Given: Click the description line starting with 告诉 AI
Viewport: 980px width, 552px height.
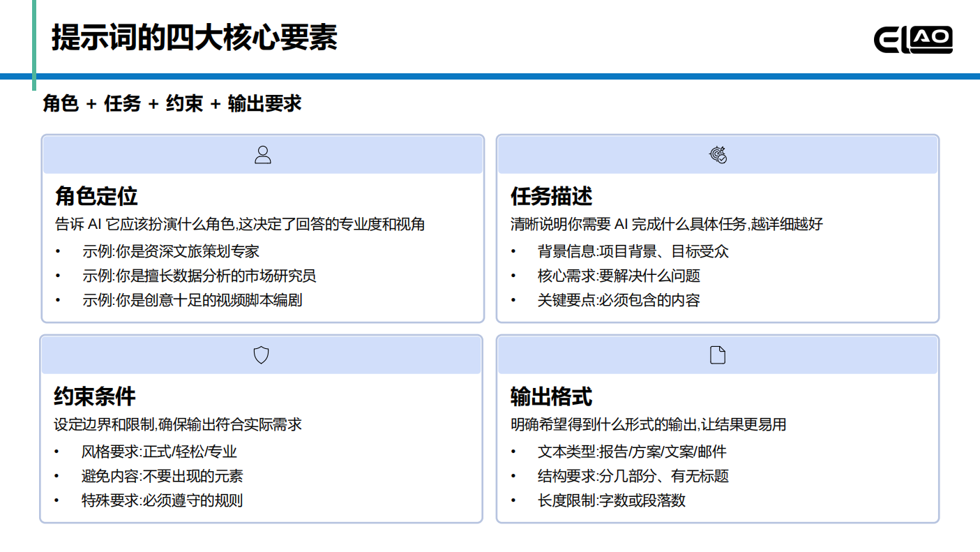Looking at the screenshot, I should [240, 224].
